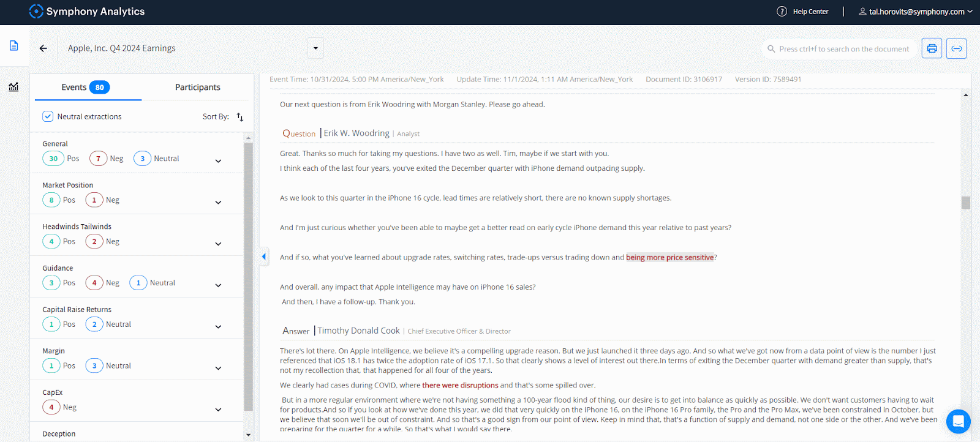Click the Version ID: 7589491 text

pos(768,80)
